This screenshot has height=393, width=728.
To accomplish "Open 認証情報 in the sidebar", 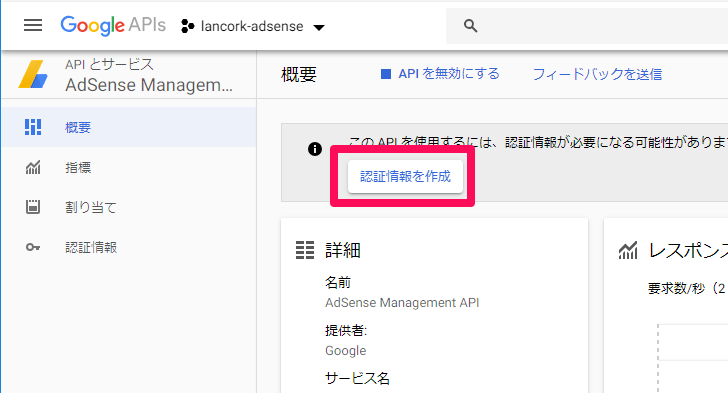I will click(91, 248).
